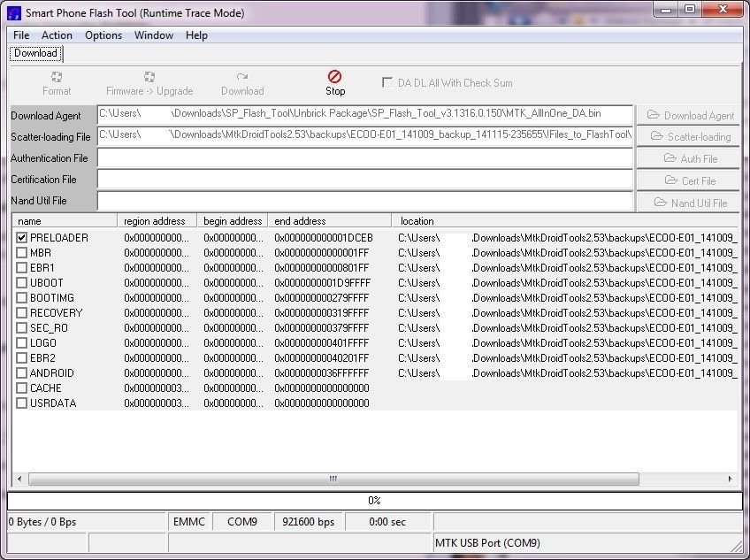Image resolution: width=750 pixels, height=560 pixels.
Task: Open the Help menu
Action: (196, 35)
